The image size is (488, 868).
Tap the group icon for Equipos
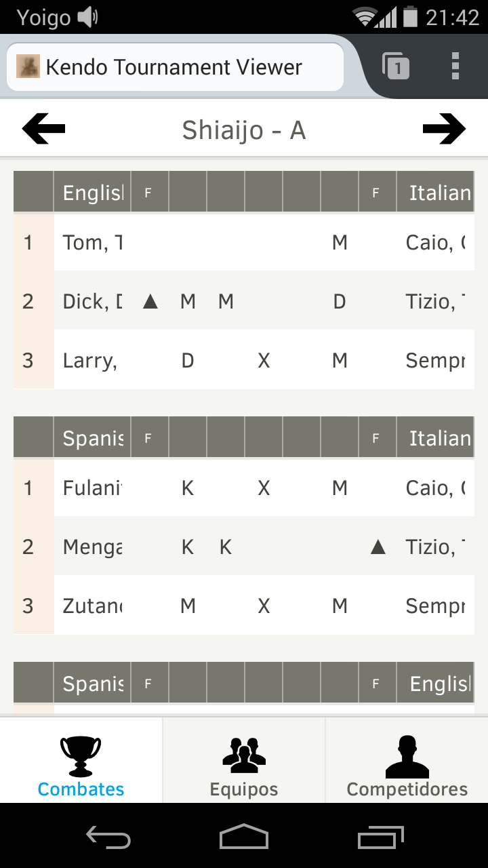[x=244, y=755]
